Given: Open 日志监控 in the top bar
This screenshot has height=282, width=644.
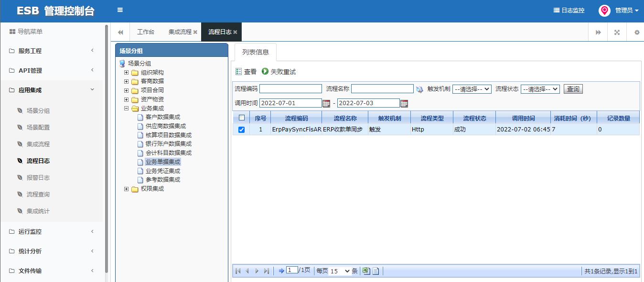Looking at the screenshot, I should click(569, 10).
